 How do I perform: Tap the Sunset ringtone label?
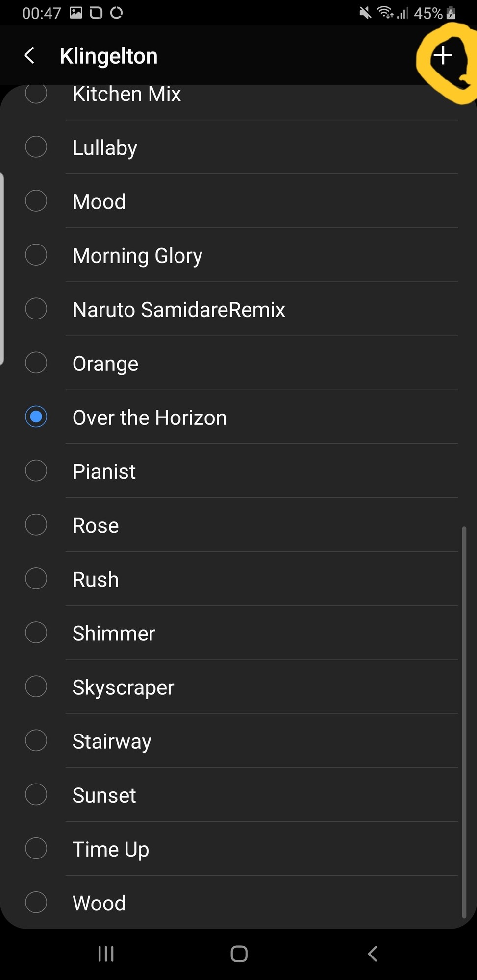pos(104,795)
